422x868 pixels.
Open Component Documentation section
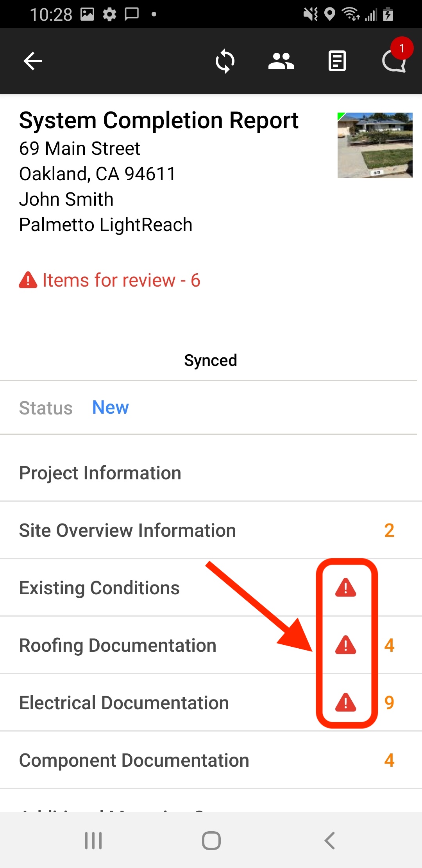tap(134, 760)
